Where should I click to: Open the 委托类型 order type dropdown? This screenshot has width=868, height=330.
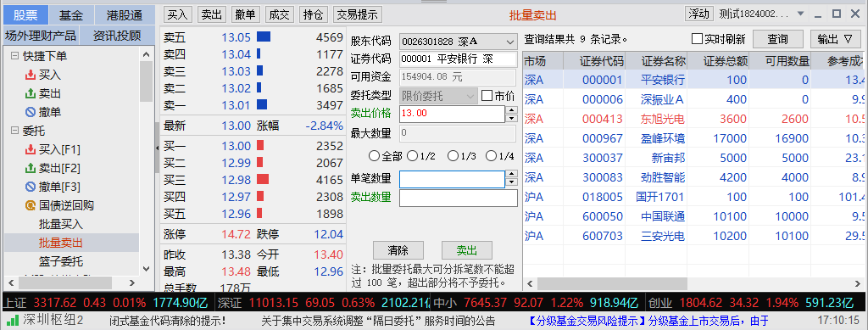(471, 96)
